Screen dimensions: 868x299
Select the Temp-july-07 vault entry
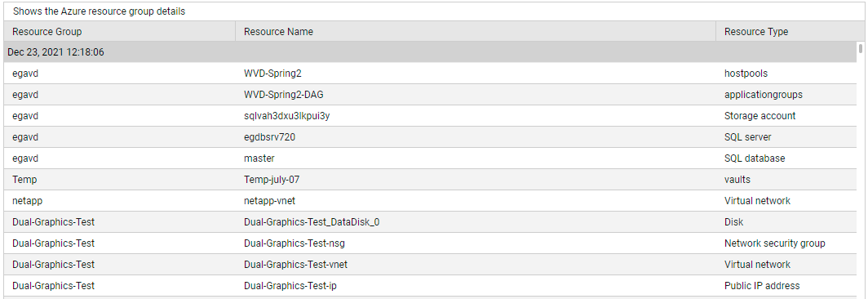tap(430, 179)
